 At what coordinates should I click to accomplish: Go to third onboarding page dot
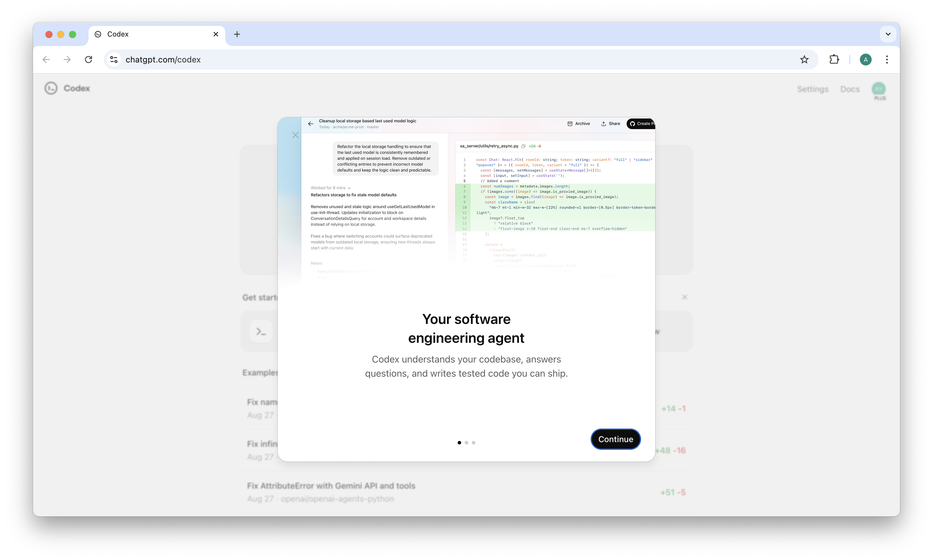coord(474,443)
